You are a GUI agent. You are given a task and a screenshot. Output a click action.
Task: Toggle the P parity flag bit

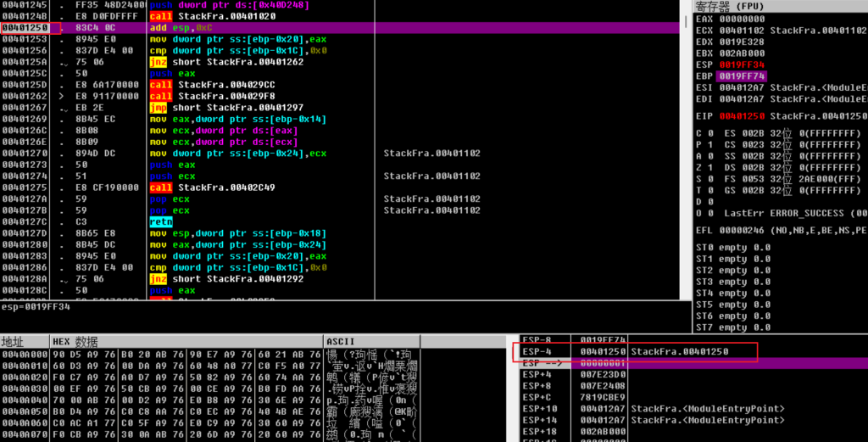(x=709, y=144)
